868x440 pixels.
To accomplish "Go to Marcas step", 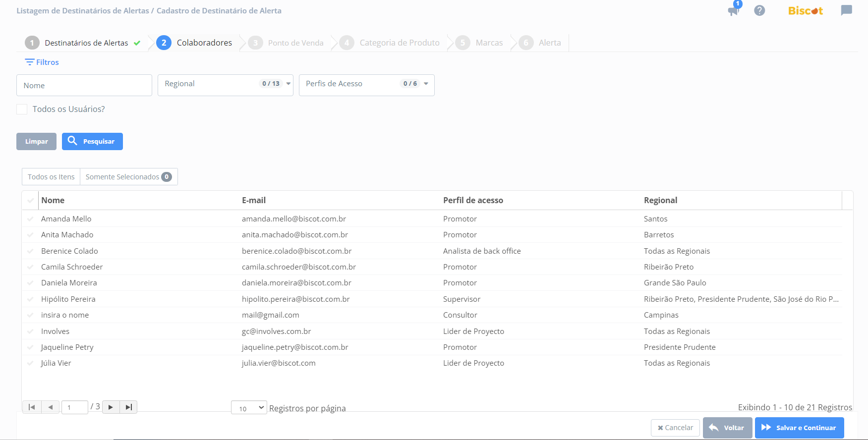I will tap(489, 43).
